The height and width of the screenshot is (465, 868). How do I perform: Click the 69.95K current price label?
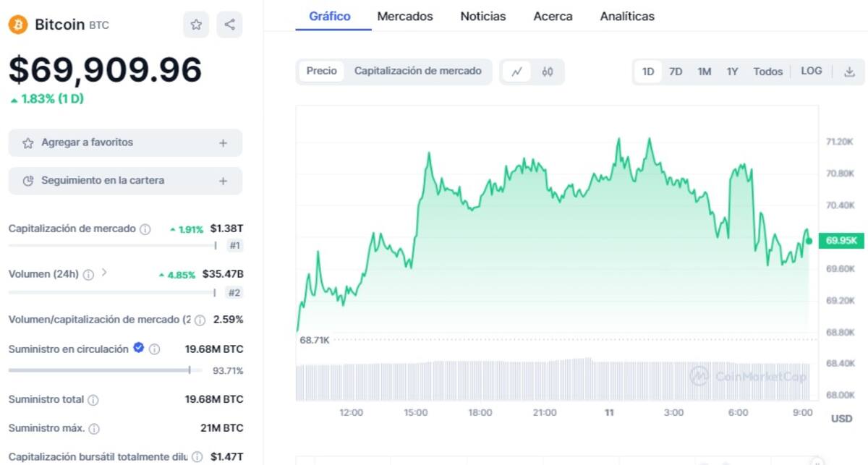point(841,241)
